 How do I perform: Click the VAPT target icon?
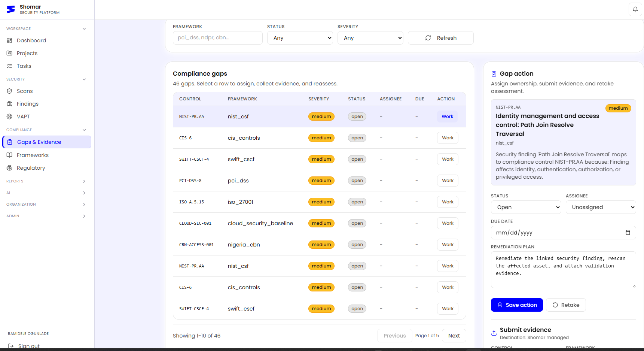click(x=9, y=117)
